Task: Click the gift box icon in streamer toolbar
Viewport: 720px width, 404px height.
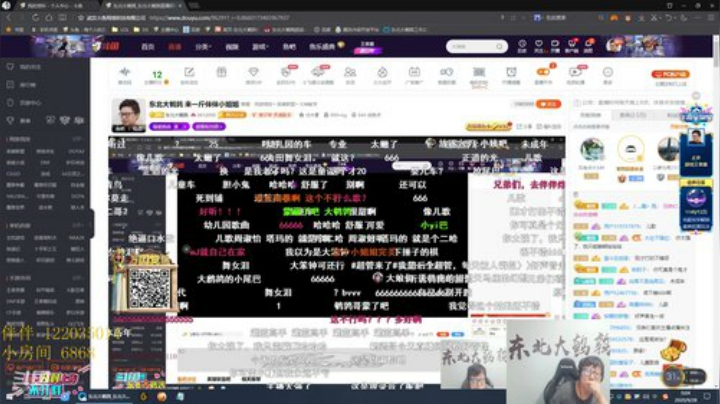Action: 221,73
